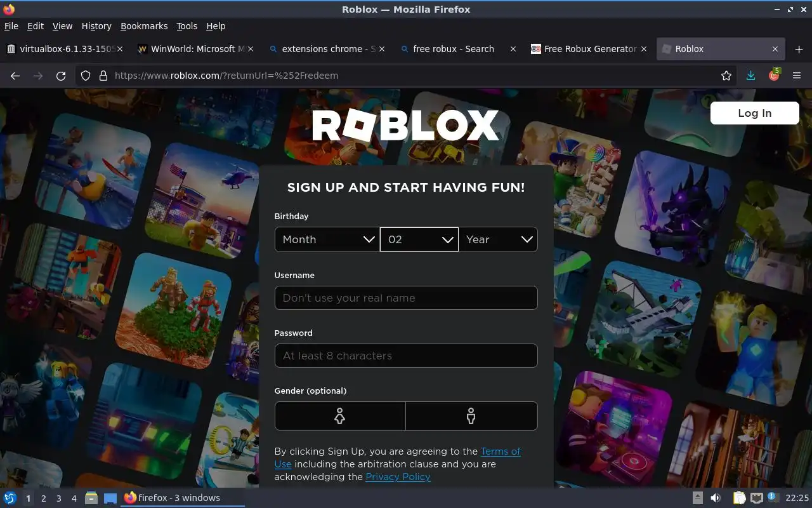Close the virtualbox-6.1.33 tab
This screenshot has width=812, height=508.
tap(121, 49)
